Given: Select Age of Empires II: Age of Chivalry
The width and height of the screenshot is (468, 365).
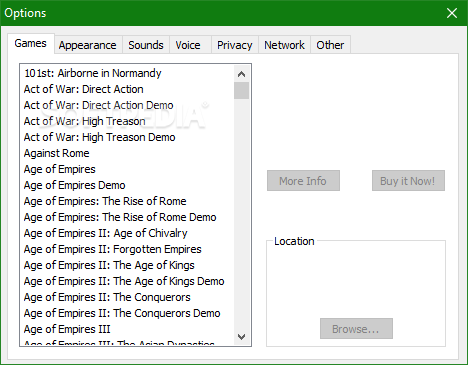Looking at the screenshot, I should pos(128,233).
